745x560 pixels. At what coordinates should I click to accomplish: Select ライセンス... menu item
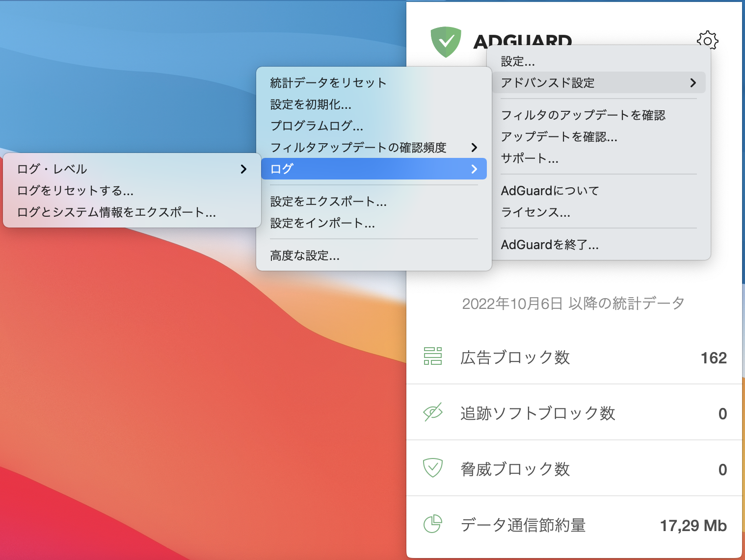tap(599, 212)
